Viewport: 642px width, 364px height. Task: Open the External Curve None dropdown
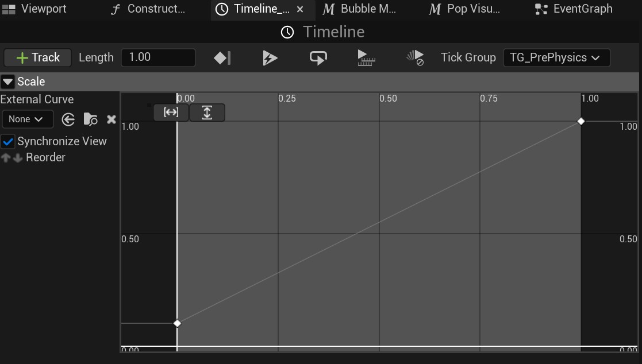coord(27,119)
